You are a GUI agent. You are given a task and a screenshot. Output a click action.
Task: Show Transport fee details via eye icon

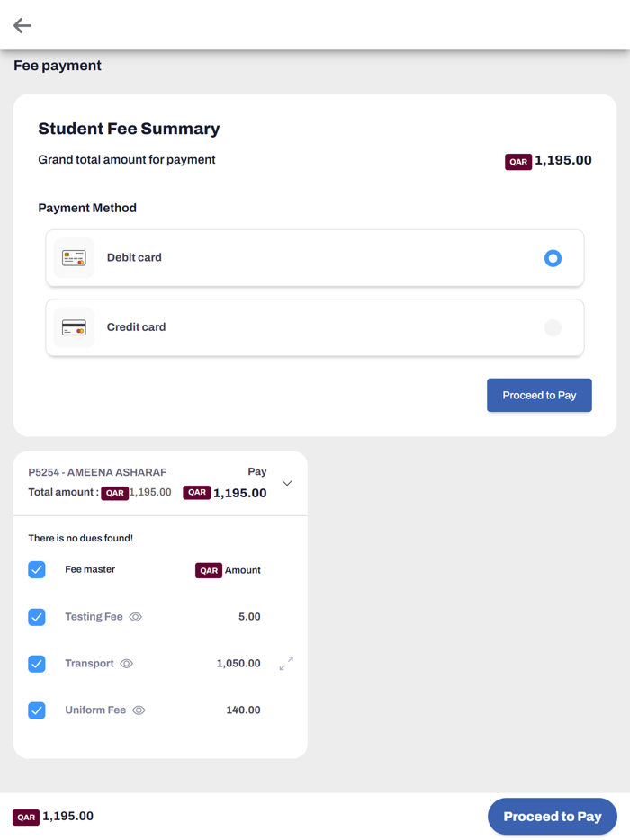click(x=125, y=664)
